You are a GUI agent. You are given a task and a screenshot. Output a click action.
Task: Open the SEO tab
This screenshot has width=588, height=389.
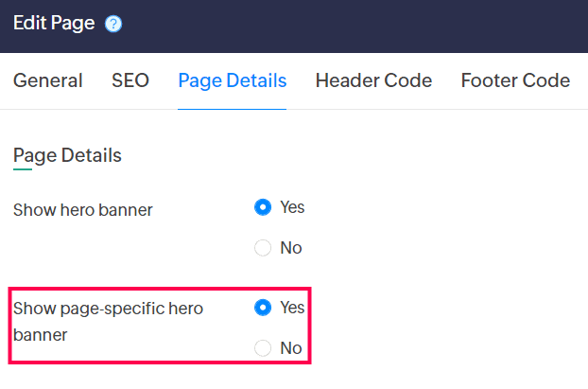(x=130, y=80)
